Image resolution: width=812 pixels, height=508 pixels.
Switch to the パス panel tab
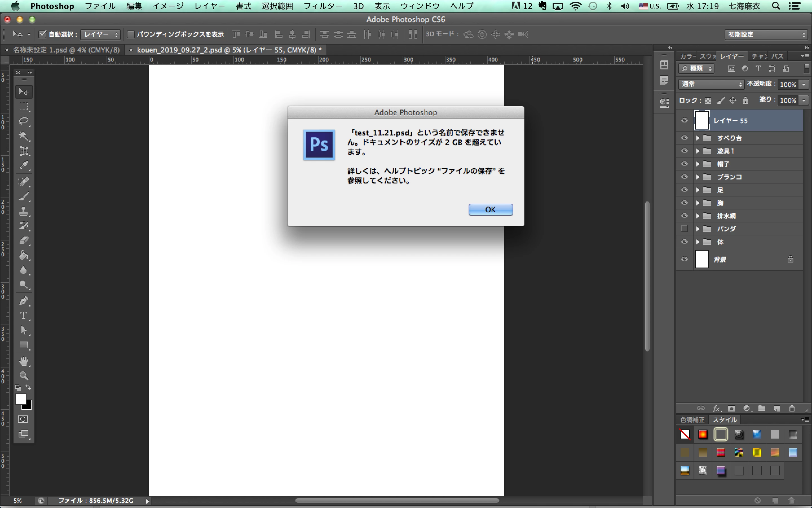777,56
